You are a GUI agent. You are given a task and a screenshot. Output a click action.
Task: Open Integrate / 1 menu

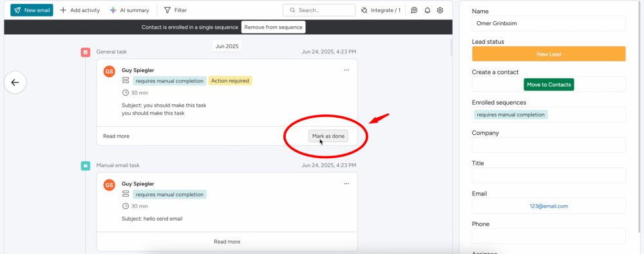pyautogui.click(x=381, y=10)
